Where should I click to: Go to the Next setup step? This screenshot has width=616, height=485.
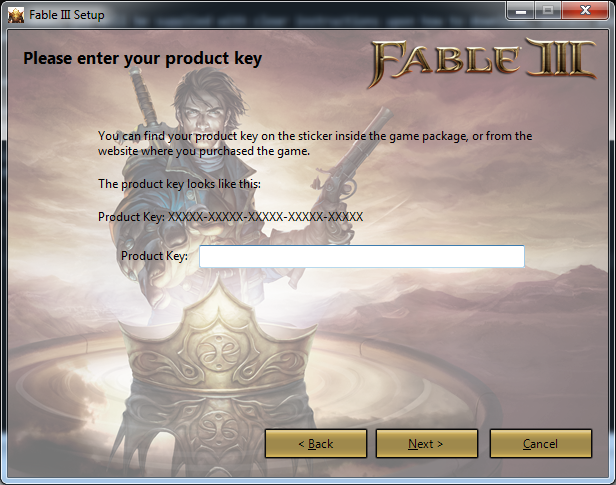(427, 444)
